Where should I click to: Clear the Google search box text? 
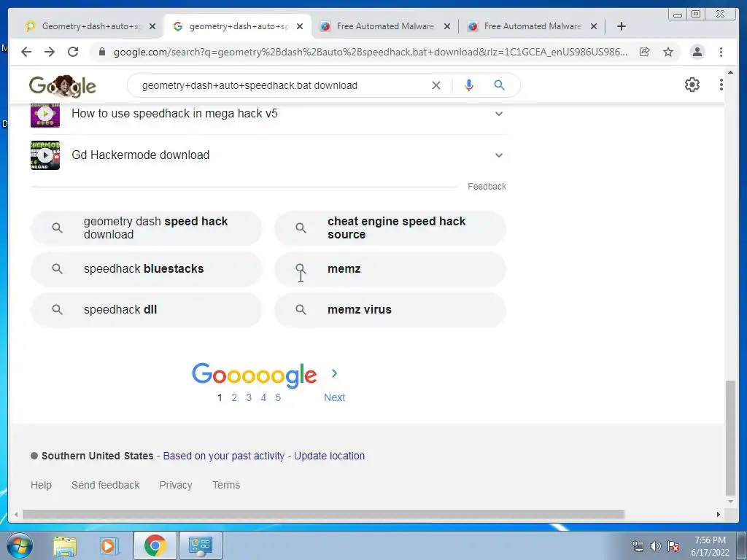click(436, 85)
